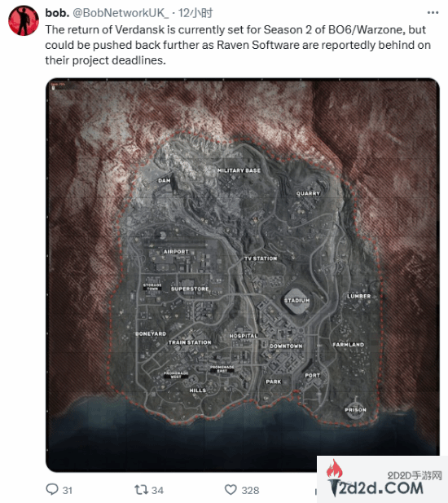Open the Verdansk map image
This screenshot has width=448, height=503.
[242, 275]
